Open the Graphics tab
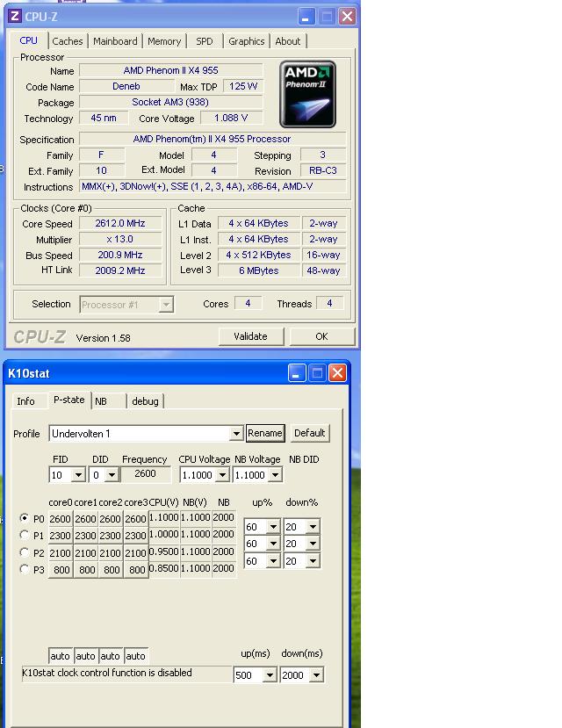This screenshot has width=562, height=728. click(247, 41)
